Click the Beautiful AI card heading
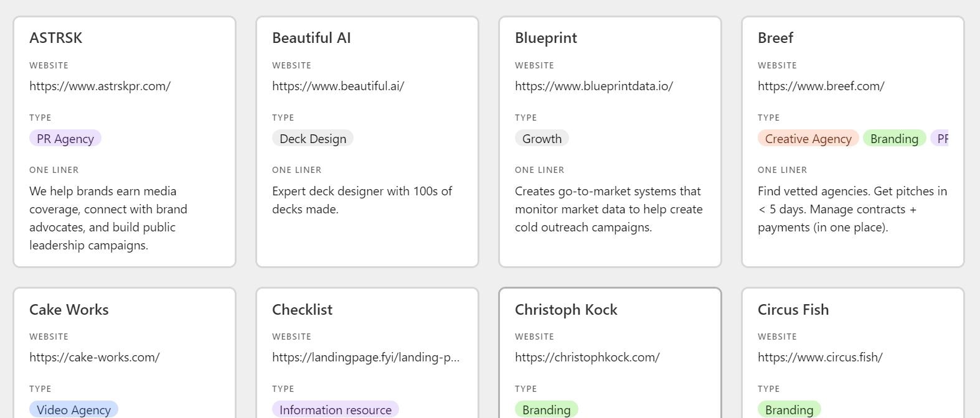The image size is (980, 418). pos(311,38)
